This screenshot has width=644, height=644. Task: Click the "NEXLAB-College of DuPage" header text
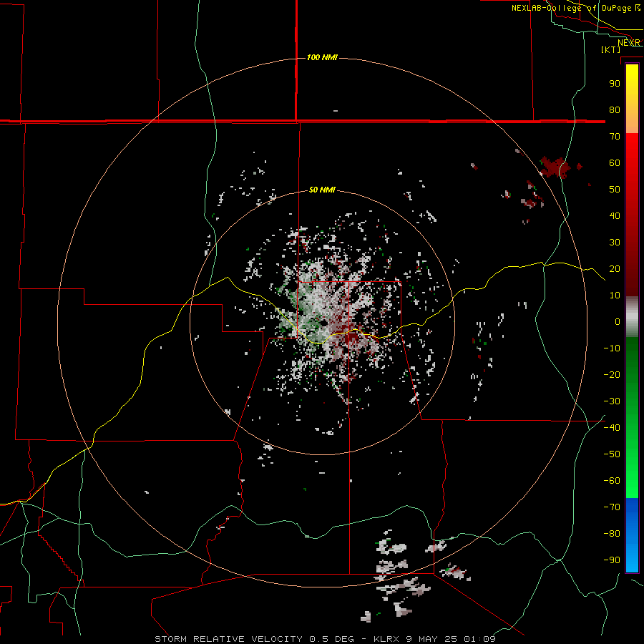point(571,8)
